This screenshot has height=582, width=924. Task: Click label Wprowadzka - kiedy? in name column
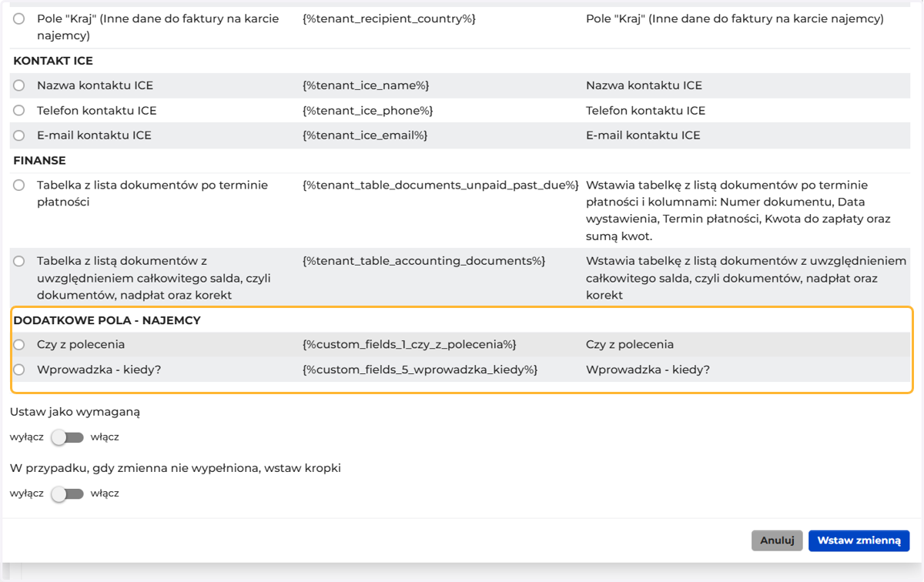pos(99,370)
